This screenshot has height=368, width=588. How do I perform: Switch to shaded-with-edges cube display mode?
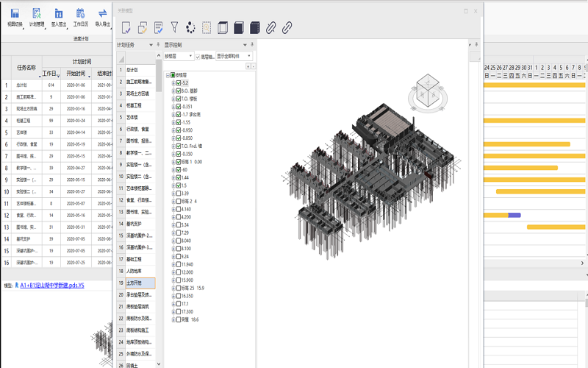(x=254, y=28)
